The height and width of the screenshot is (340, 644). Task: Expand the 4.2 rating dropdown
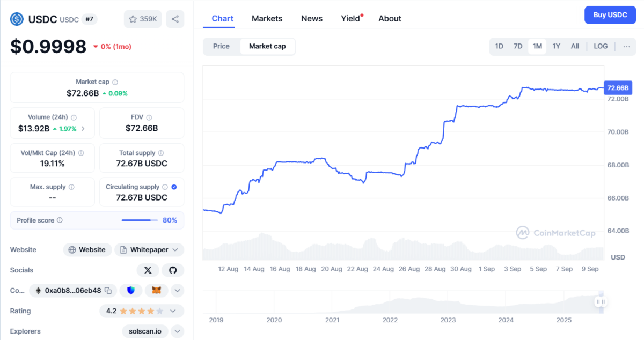pos(173,311)
